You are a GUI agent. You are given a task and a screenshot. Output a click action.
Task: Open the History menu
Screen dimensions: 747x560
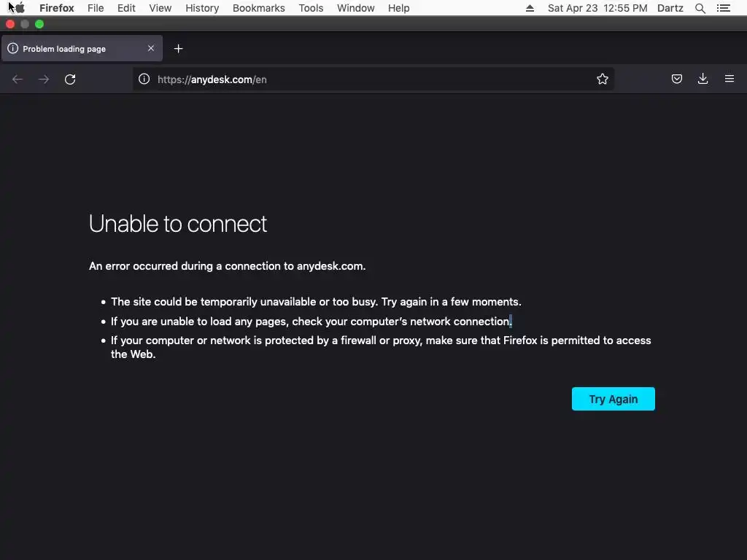(x=202, y=8)
